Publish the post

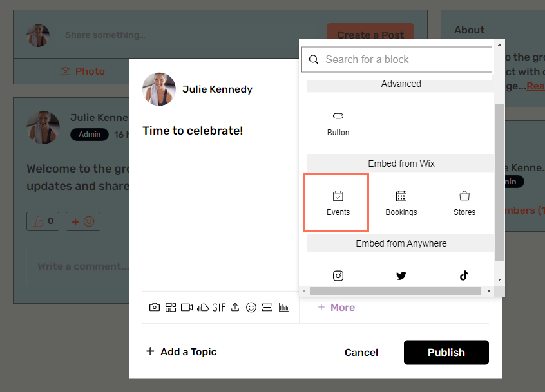(x=446, y=353)
